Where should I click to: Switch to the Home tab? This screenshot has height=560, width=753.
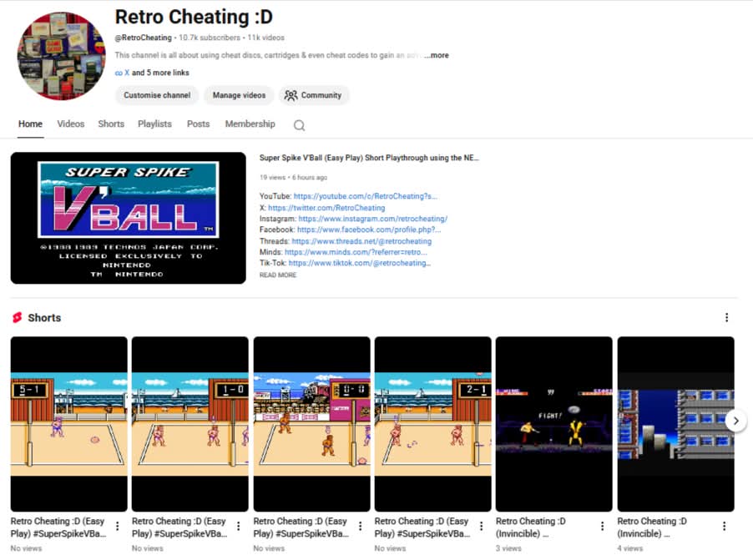(30, 124)
